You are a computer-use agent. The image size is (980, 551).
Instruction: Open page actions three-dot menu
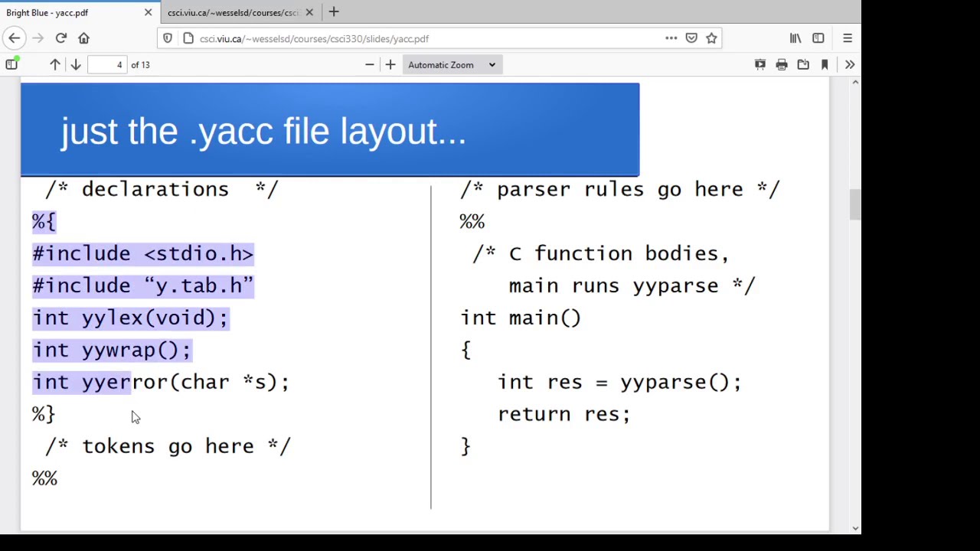pos(671,38)
